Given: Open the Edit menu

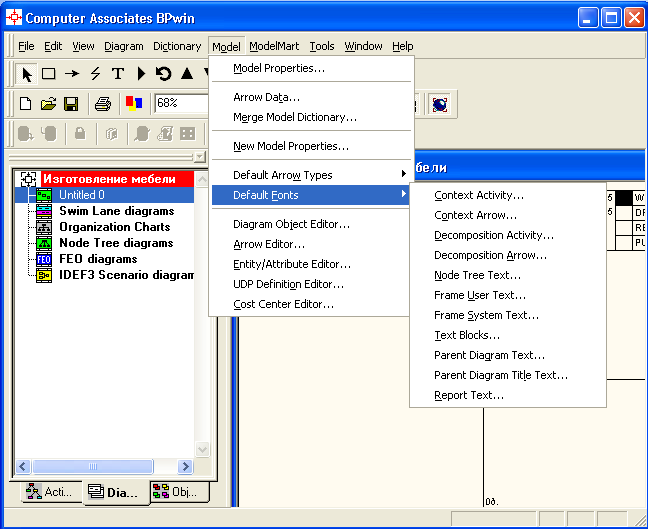Looking at the screenshot, I should pyautogui.click(x=53, y=46).
